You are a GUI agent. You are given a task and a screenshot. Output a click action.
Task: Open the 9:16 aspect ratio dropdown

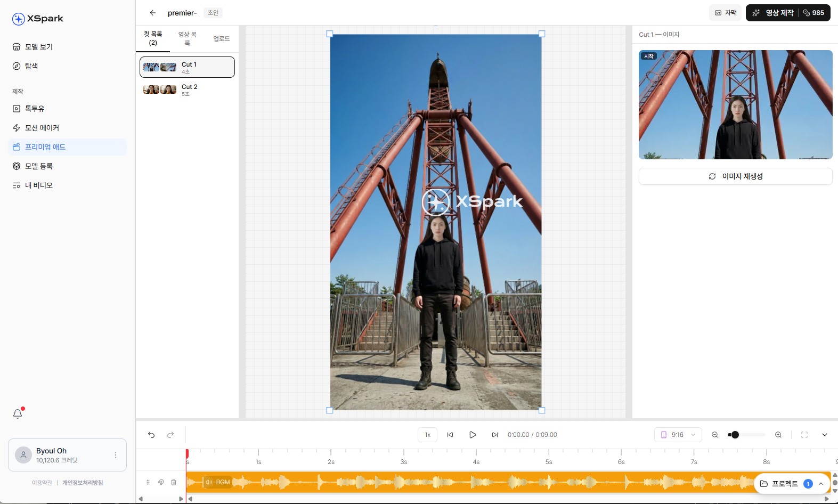[x=678, y=435]
